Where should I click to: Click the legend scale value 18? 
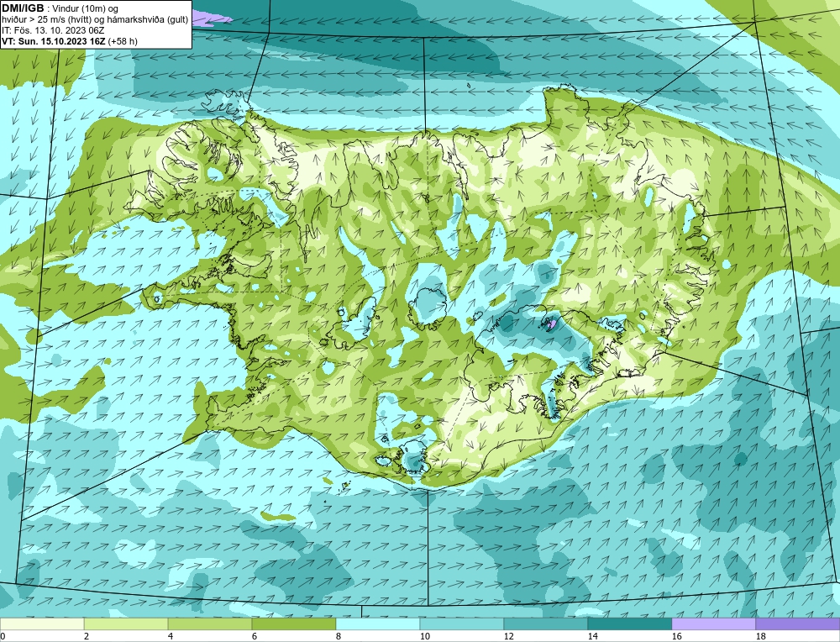coord(760,636)
